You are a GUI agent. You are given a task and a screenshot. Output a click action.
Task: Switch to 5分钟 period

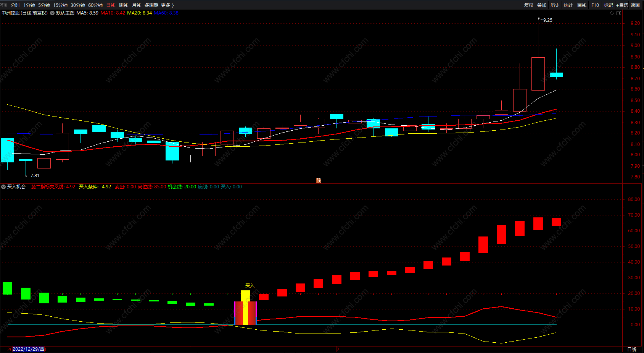tap(44, 5)
